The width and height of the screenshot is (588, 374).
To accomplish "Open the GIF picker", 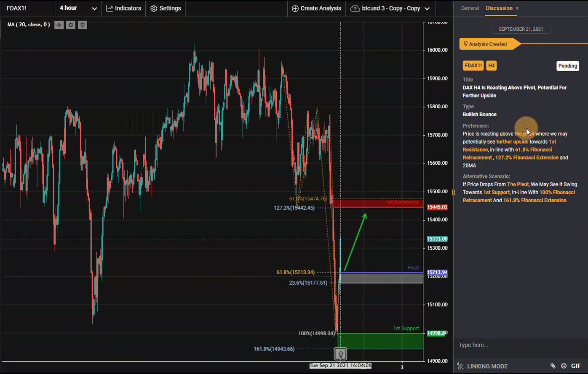I will click(x=576, y=366).
